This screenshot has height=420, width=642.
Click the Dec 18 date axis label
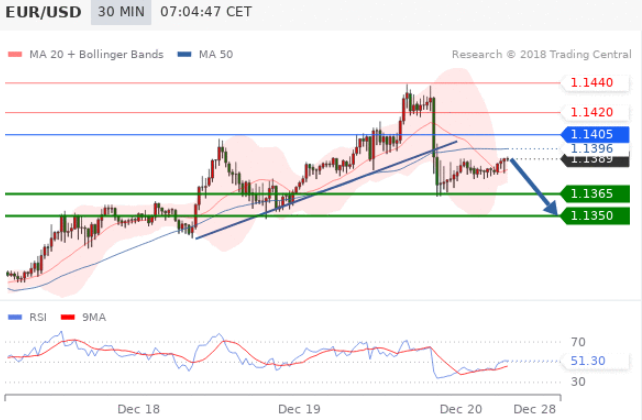pos(138,409)
